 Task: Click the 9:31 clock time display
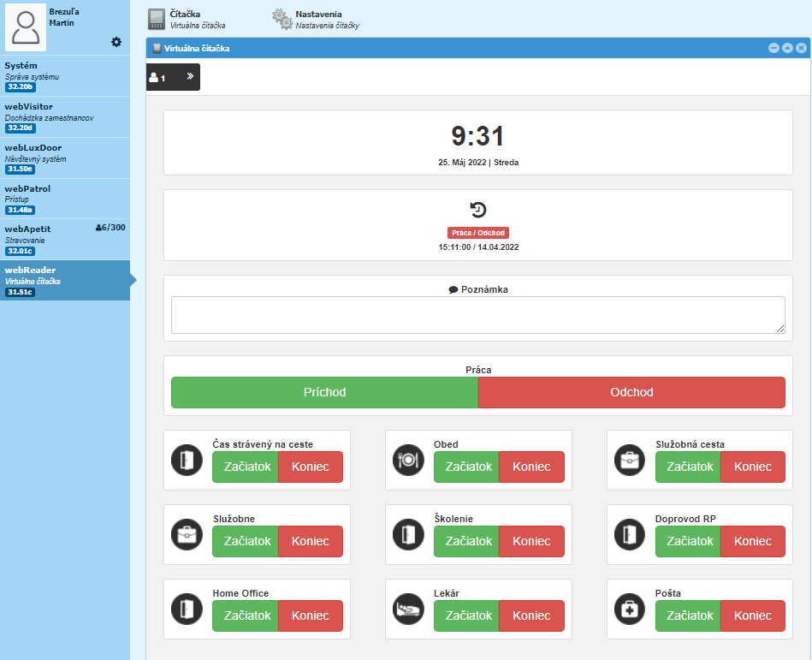pyautogui.click(x=477, y=136)
